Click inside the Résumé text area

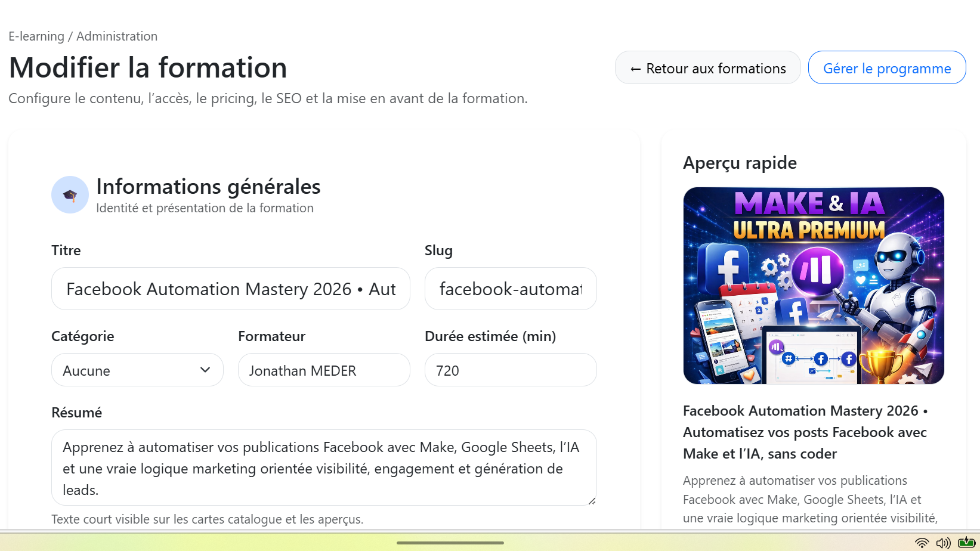pyautogui.click(x=323, y=468)
